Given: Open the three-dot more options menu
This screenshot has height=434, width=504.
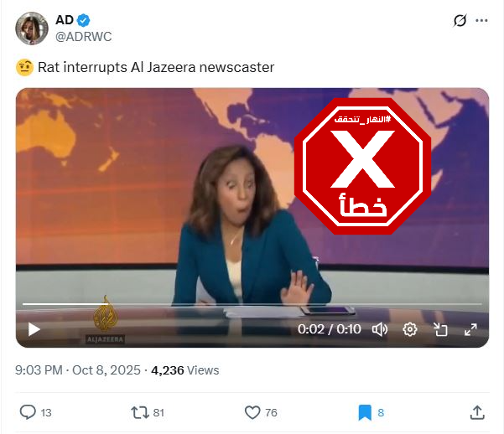Looking at the screenshot, I should [481, 21].
